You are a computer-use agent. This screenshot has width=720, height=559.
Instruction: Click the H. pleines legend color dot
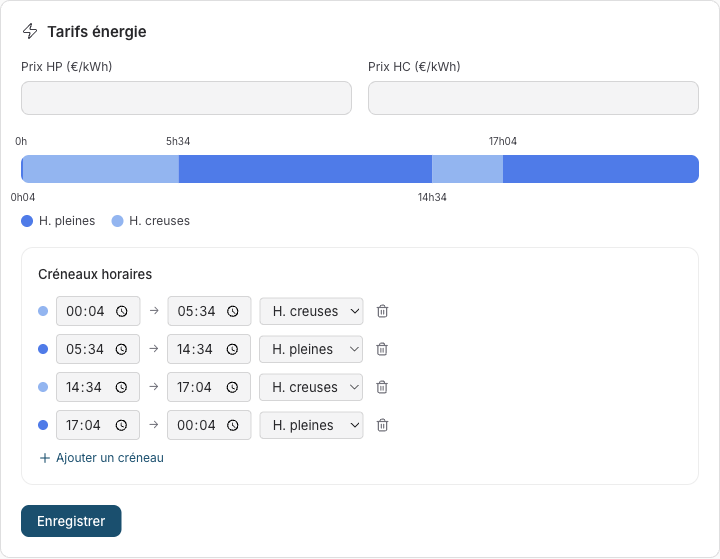pyautogui.click(x=27, y=221)
